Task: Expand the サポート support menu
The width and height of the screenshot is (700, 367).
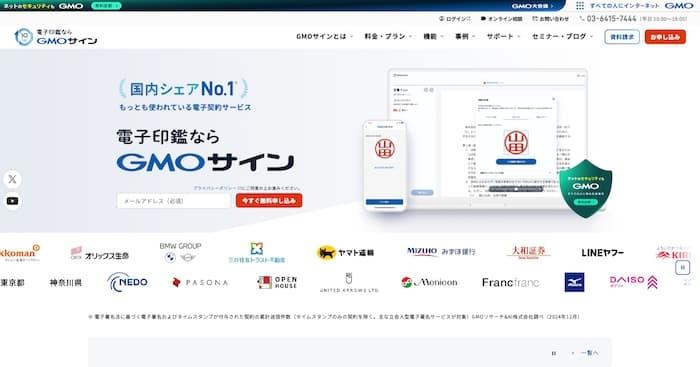Action: click(504, 37)
